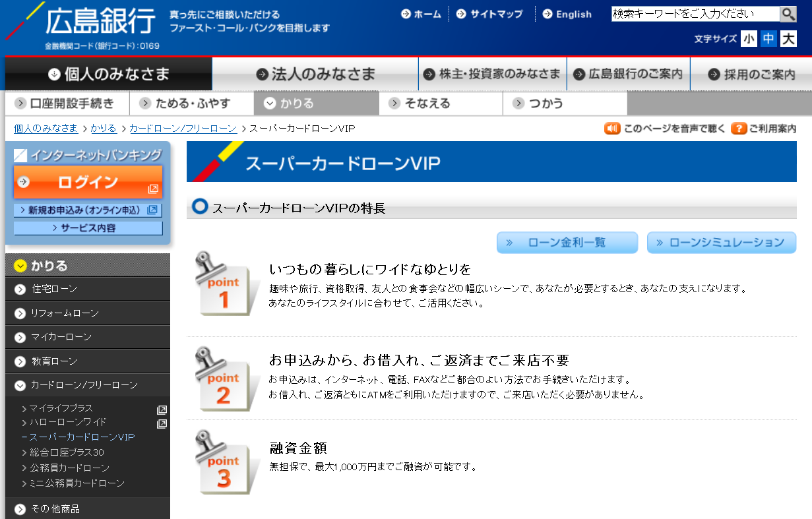812x519 pixels.
Task: Click the speaker icon for audio reading
Action: [612, 128]
